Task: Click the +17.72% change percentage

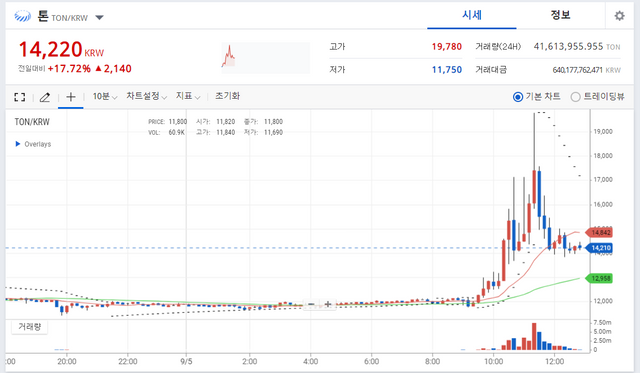Action: point(69,69)
